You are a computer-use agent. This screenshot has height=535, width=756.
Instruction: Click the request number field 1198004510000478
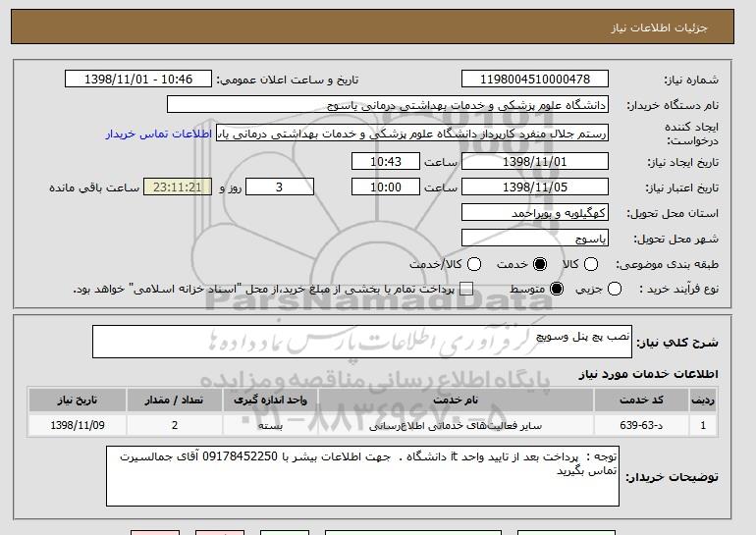coord(535,80)
